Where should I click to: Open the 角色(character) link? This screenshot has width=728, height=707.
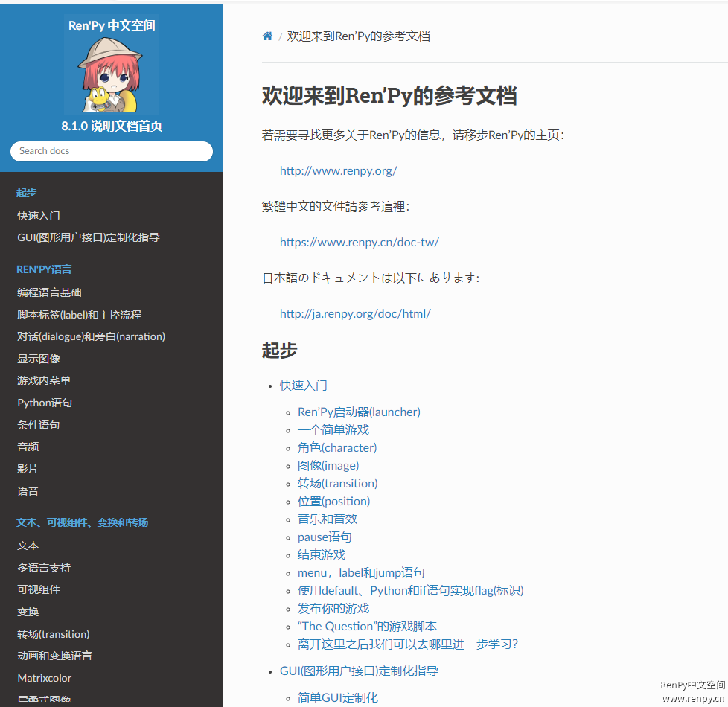pyautogui.click(x=337, y=448)
